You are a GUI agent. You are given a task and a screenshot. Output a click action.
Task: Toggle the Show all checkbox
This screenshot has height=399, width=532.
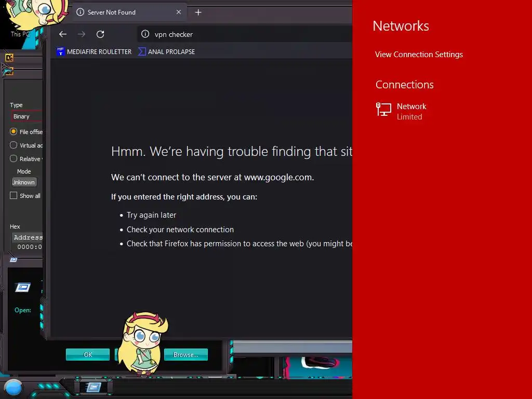pyautogui.click(x=14, y=195)
